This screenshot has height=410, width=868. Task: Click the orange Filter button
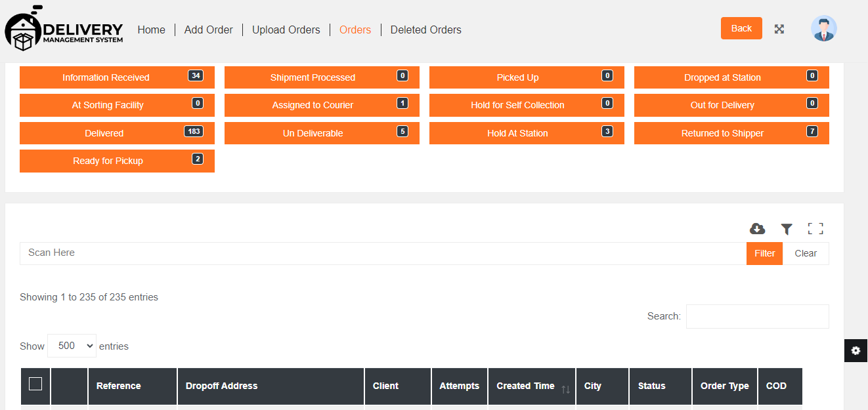[764, 253]
